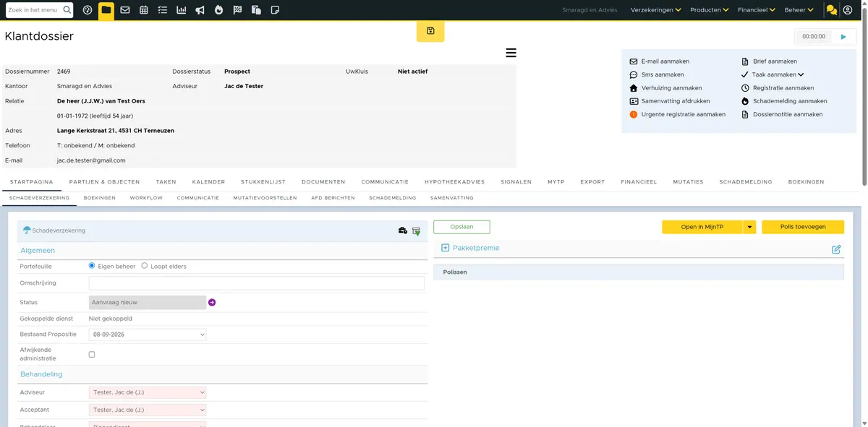
Task: Open the Verzekeringen menu
Action: [x=656, y=10]
